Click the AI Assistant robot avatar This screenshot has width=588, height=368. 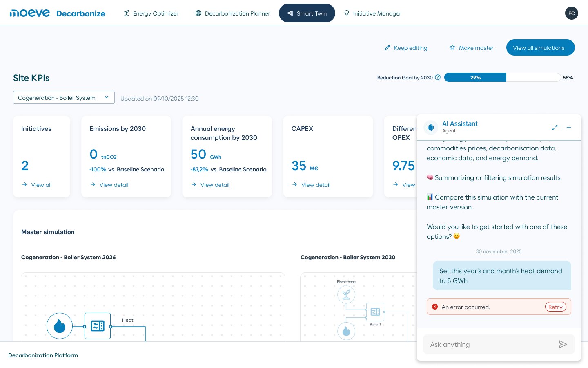(431, 128)
